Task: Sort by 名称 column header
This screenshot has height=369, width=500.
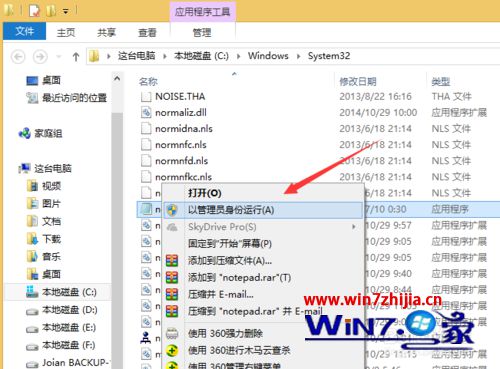Action: pos(148,81)
